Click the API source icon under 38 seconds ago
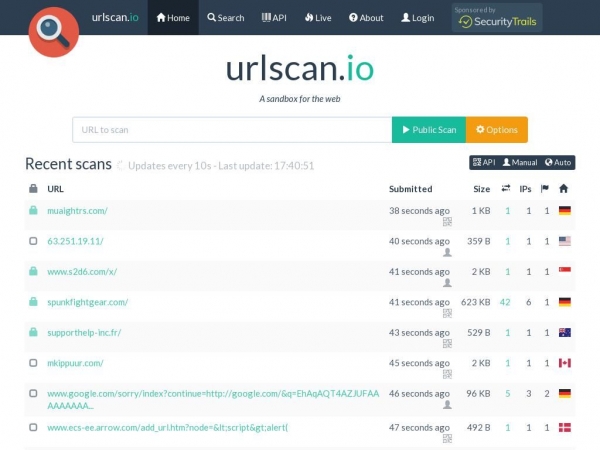 pos(447,222)
